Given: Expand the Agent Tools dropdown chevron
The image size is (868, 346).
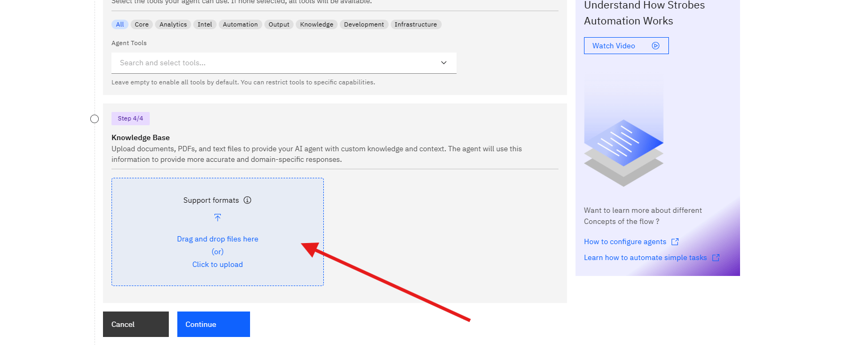Looking at the screenshot, I should tap(444, 63).
